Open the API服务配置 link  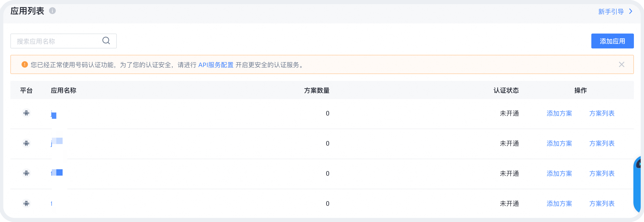coord(216,65)
